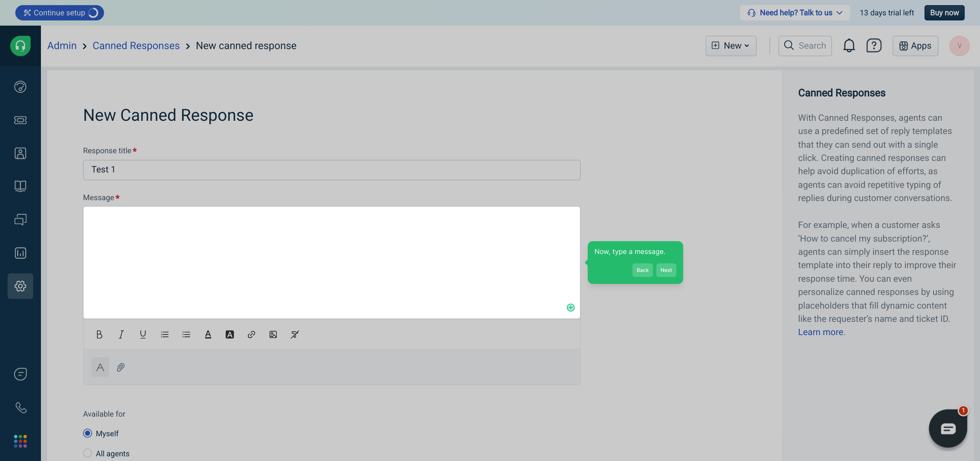Expand the New dropdown button
The image size is (980, 461).
731,46
